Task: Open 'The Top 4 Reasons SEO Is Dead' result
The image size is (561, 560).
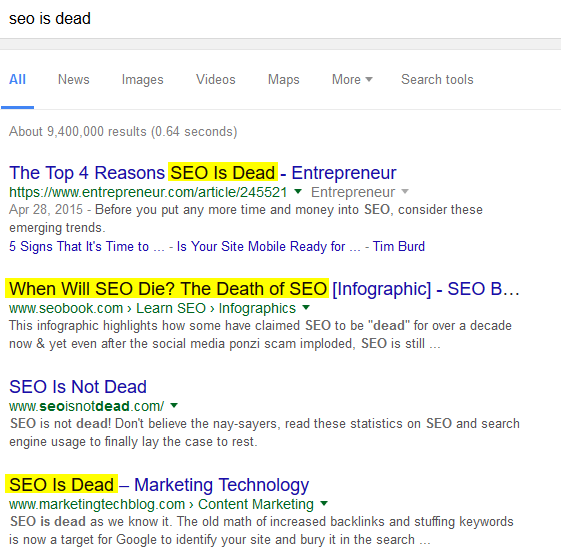Action: [x=203, y=173]
